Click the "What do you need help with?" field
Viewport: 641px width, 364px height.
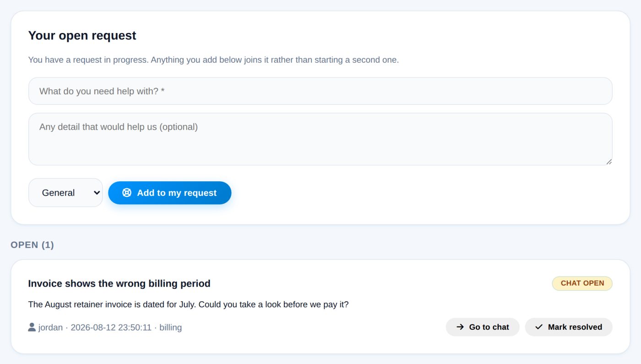(320, 91)
